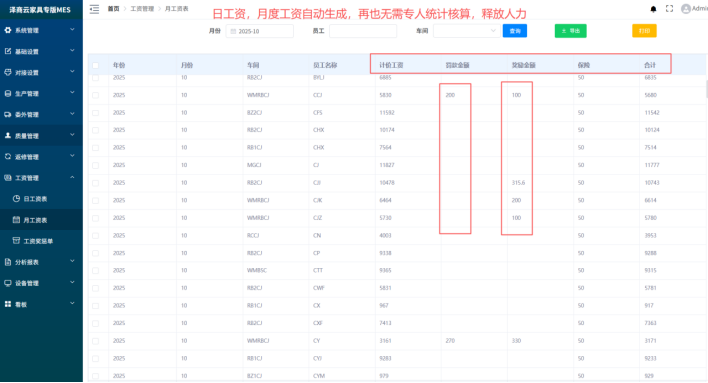This screenshot has height=383, width=708.
Task: Select the checkbox for employee CJ row
Action: (x=95, y=165)
